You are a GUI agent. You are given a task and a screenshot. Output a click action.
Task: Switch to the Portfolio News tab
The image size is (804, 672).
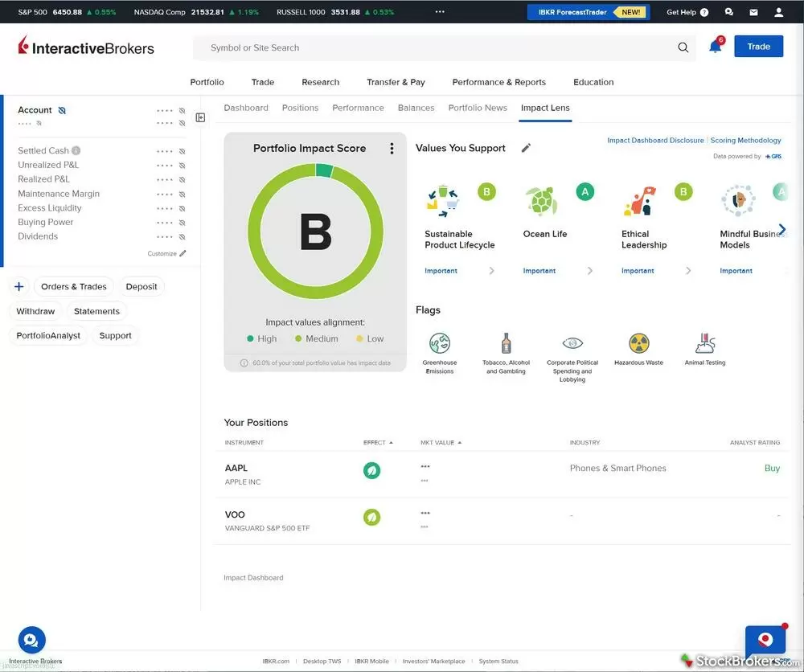pyautogui.click(x=478, y=108)
